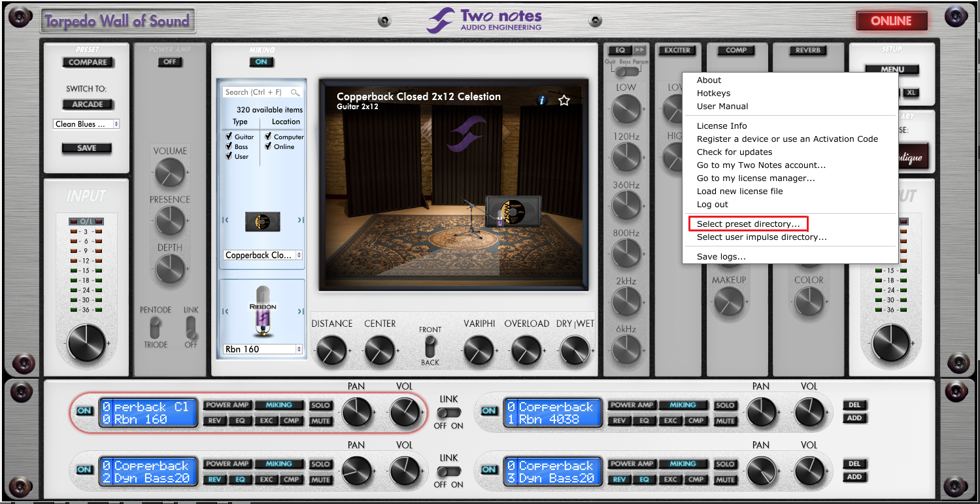Open the Rbn 160 microphone dropdown
980x504 pixels.
(x=263, y=349)
